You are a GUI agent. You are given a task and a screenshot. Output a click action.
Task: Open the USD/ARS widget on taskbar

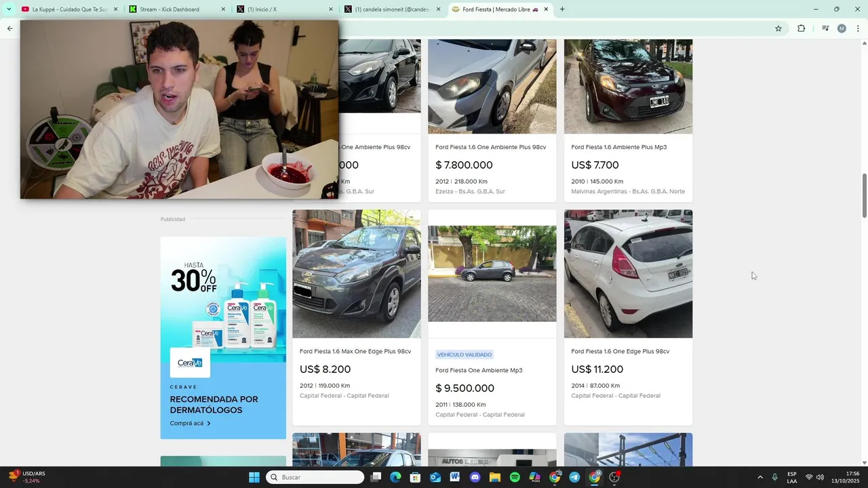point(27,477)
